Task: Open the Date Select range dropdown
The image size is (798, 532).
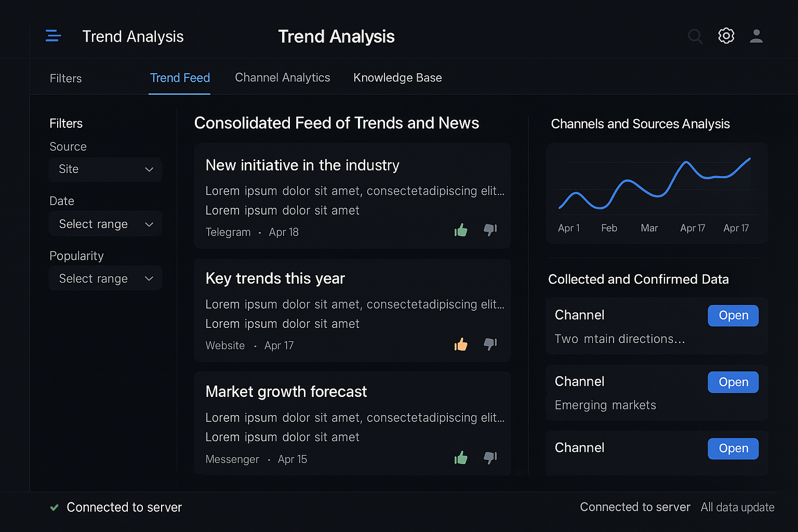Action: pos(105,224)
